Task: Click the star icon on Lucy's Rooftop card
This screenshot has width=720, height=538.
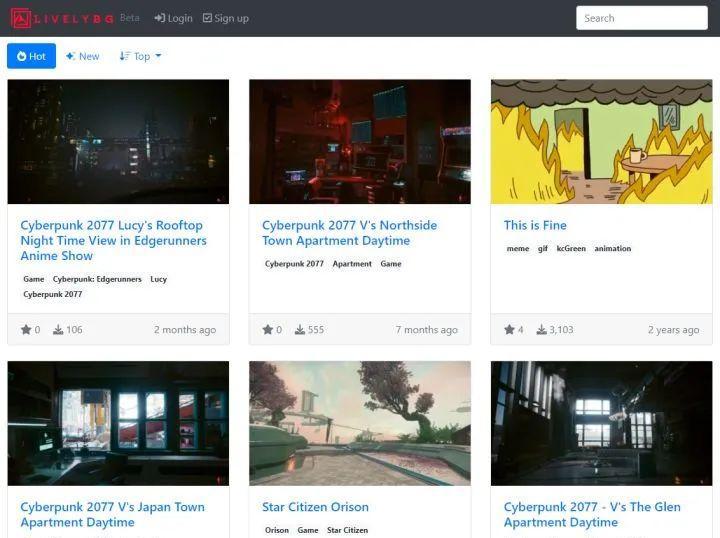Action: [x=26, y=329]
